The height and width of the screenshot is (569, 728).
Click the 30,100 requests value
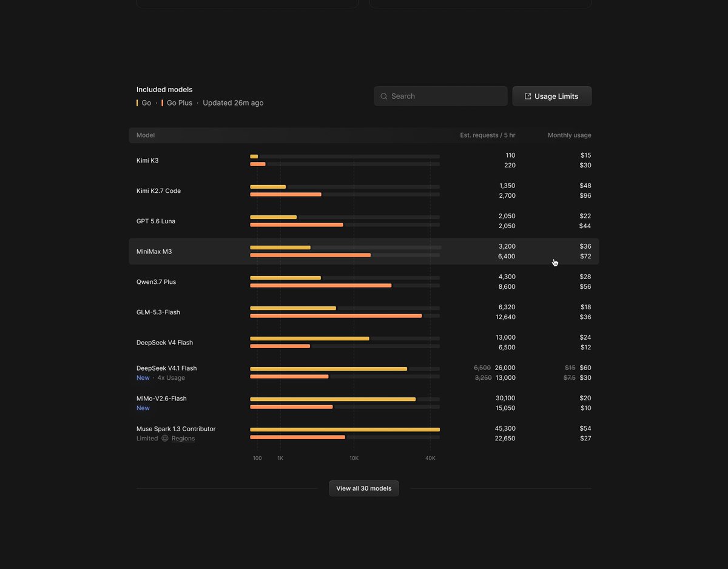coord(505,399)
